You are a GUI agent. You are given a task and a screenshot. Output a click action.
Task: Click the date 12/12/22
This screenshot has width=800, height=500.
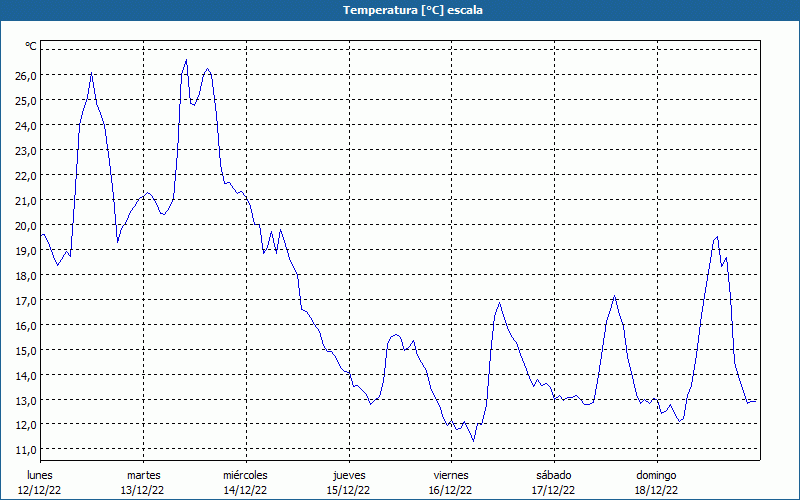point(40,490)
